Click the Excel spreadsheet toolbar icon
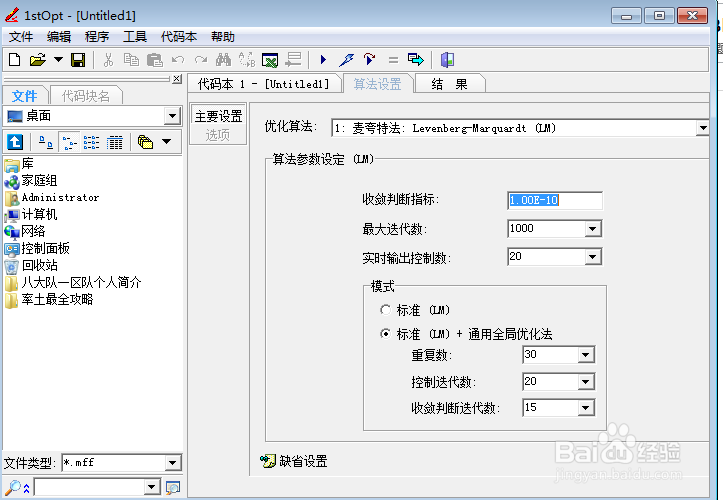Screen dimensions: 723x500 click(270, 60)
